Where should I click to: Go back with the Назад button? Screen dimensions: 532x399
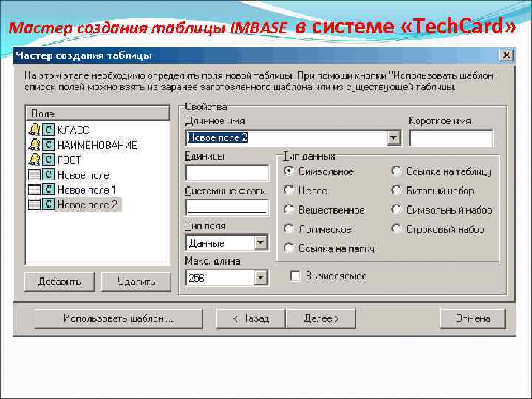[251, 318]
